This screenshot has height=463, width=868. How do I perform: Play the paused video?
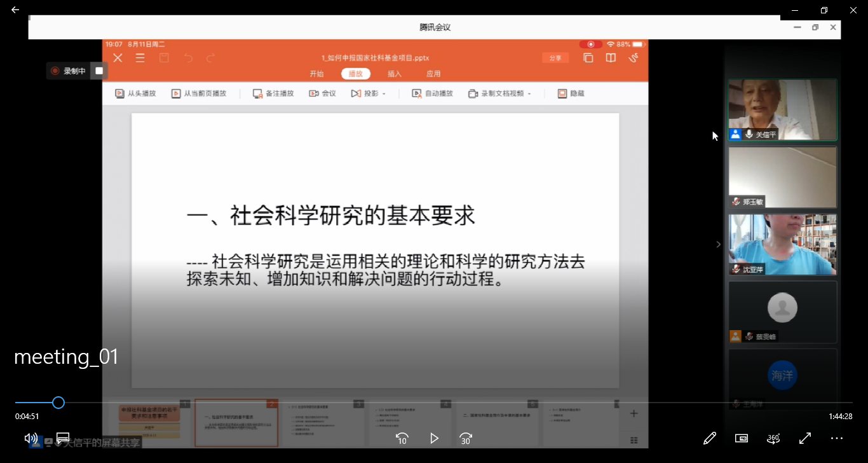[434, 438]
